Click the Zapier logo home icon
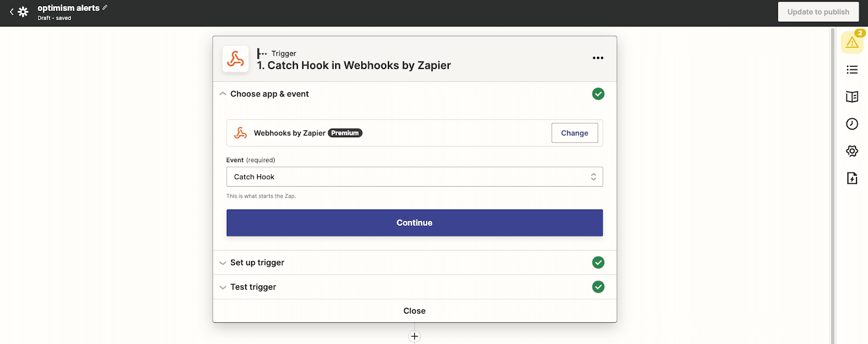This screenshot has width=868, height=344. tap(23, 12)
